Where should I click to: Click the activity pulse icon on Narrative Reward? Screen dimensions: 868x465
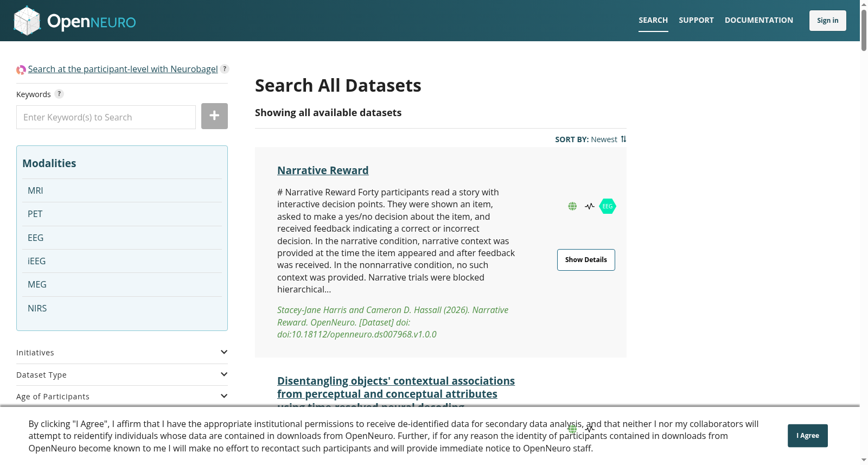[590, 206]
